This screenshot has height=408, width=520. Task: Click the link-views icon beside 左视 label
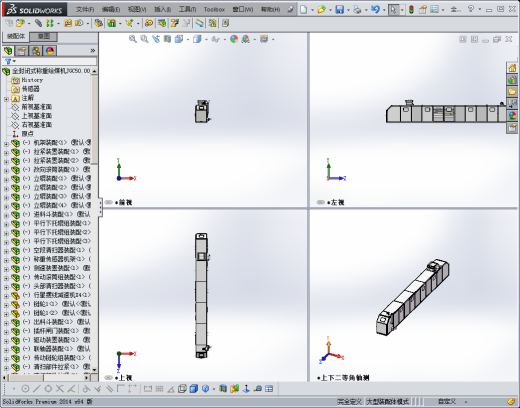point(320,202)
